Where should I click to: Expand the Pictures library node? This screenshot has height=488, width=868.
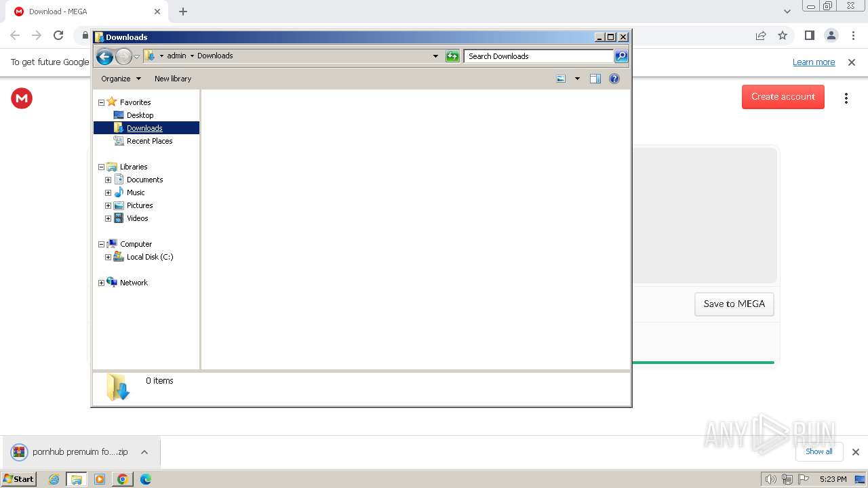(x=108, y=205)
